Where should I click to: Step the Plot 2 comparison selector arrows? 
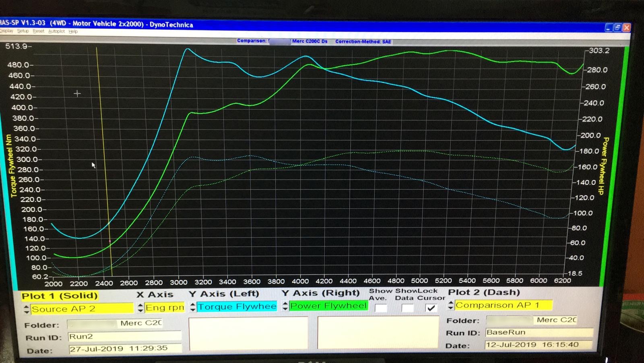tap(451, 305)
